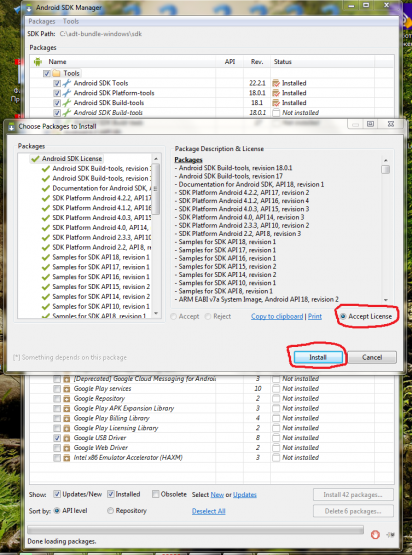Uncheck the Google USB Driver checkbox
The height and width of the screenshot is (555, 412).
pos(57,438)
